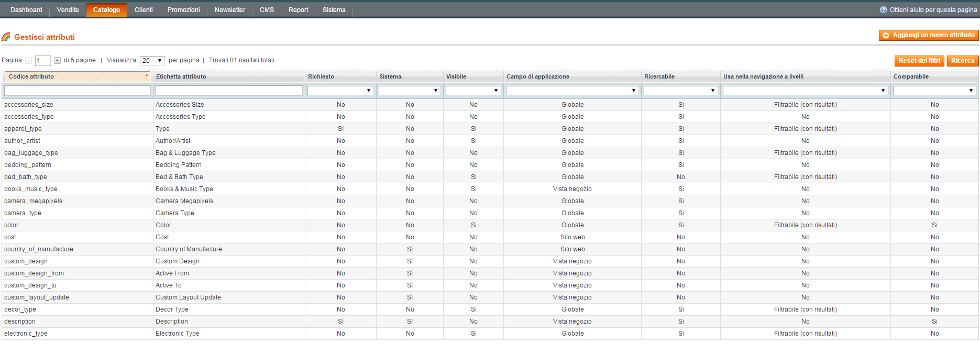
Task: Click Reset dei filtri button
Action: coord(919,61)
